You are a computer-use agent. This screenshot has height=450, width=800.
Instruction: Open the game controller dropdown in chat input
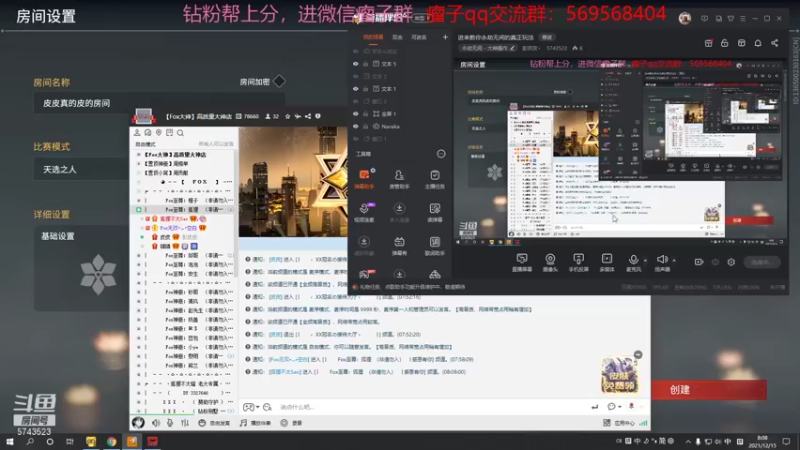(251, 407)
